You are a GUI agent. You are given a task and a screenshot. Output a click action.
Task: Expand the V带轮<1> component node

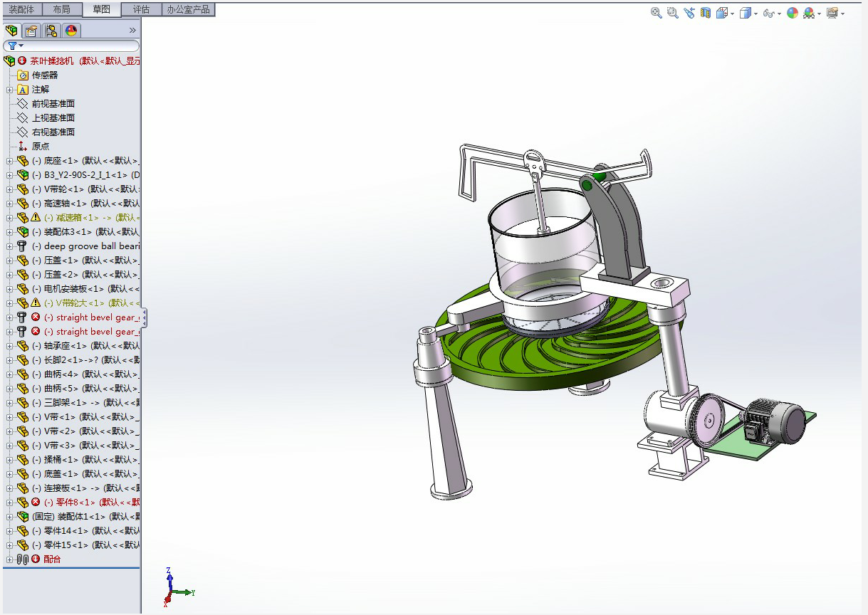pos(10,189)
